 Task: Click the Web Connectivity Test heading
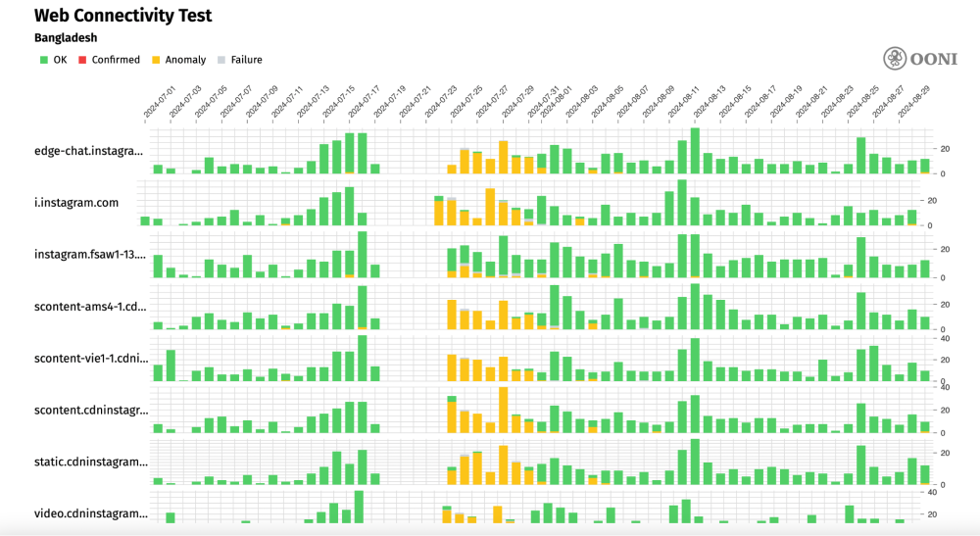click(122, 16)
